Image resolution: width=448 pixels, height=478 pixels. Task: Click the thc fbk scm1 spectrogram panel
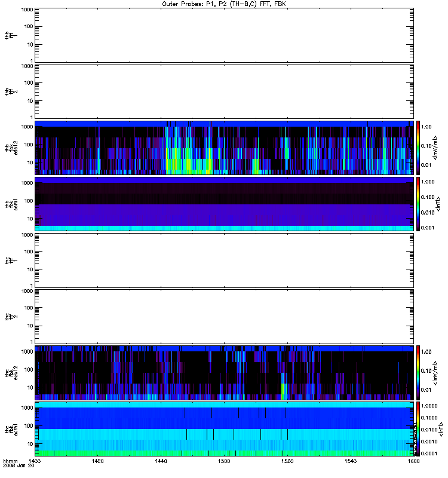224,429
